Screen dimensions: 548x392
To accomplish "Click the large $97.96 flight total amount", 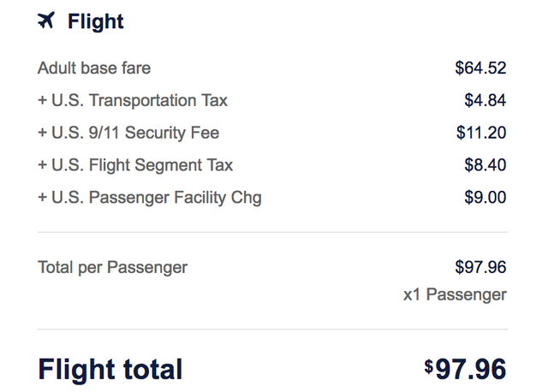I will tap(470, 369).
